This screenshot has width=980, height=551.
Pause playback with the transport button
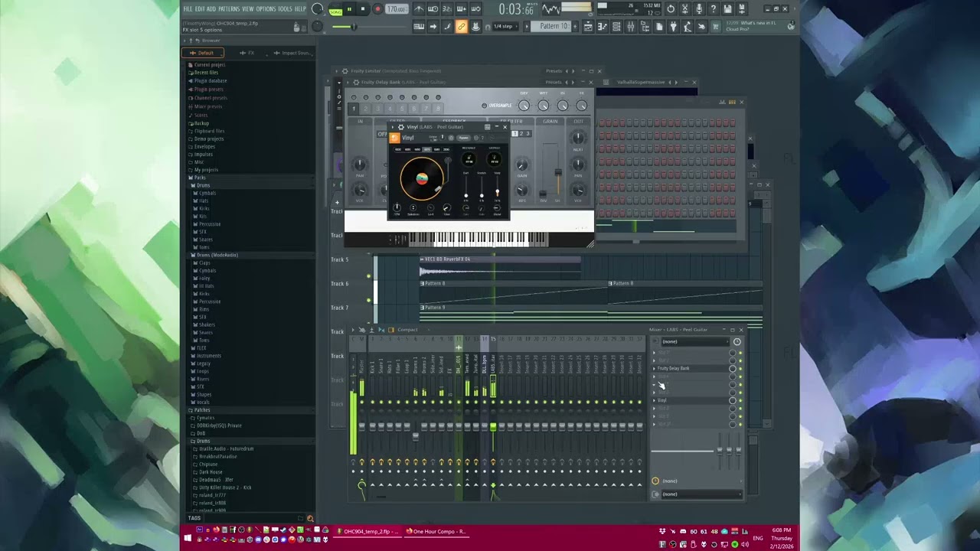(349, 9)
